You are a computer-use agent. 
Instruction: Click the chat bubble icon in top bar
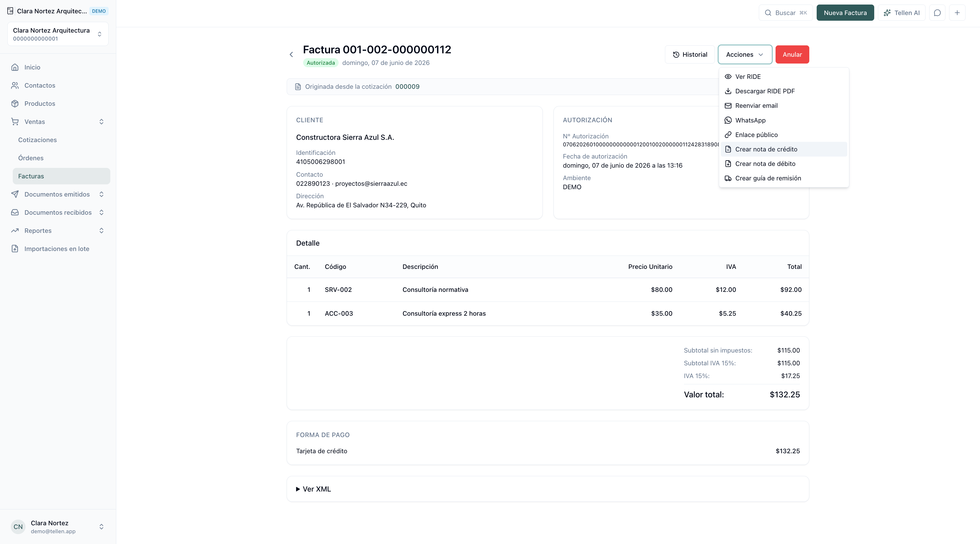coord(937,12)
